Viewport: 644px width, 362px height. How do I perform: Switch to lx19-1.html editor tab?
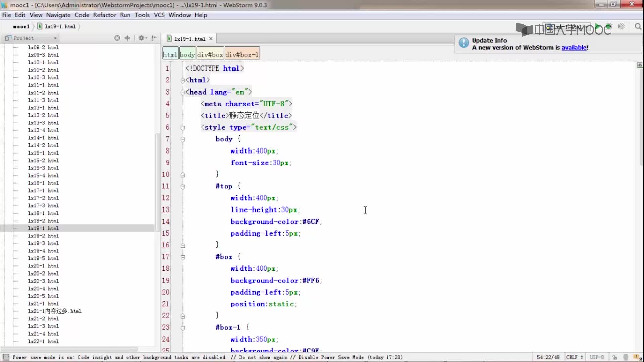click(190, 39)
